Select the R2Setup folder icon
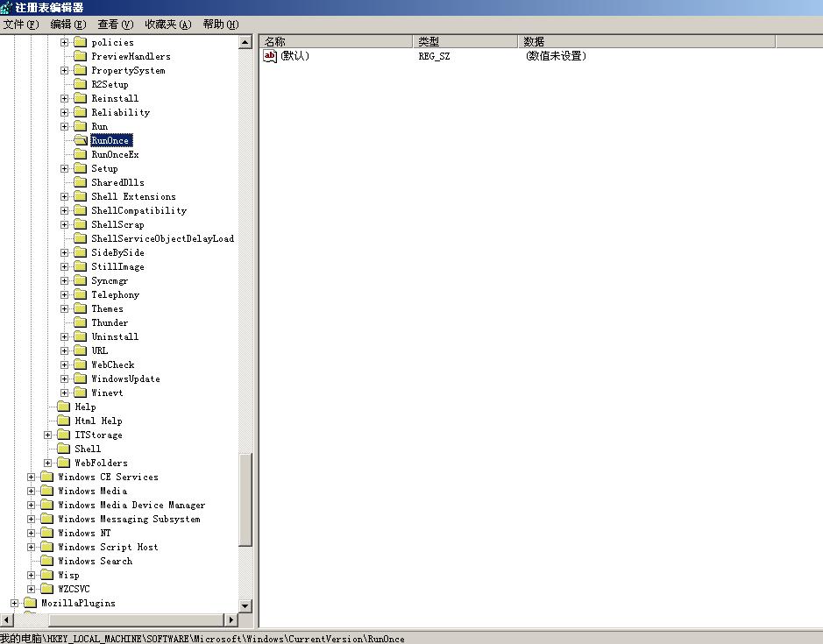This screenshot has height=644, width=823. pyautogui.click(x=81, y=84)
